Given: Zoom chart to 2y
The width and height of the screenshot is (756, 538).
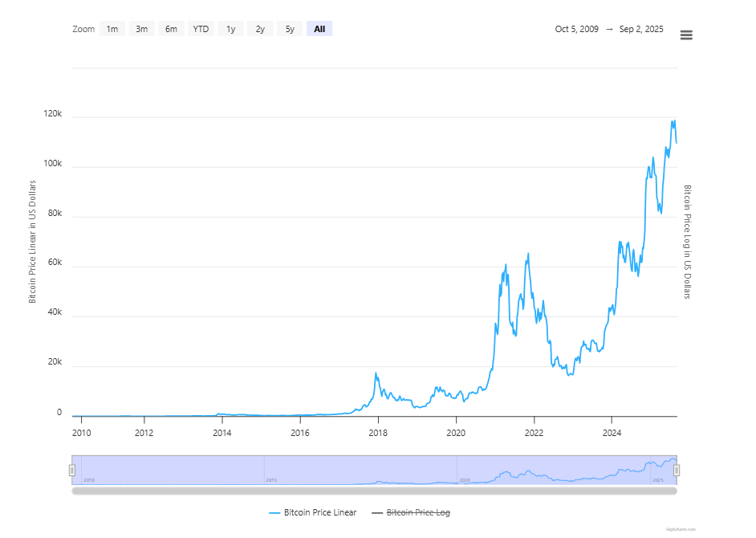Looking at the screenshot, I should 260,29.
